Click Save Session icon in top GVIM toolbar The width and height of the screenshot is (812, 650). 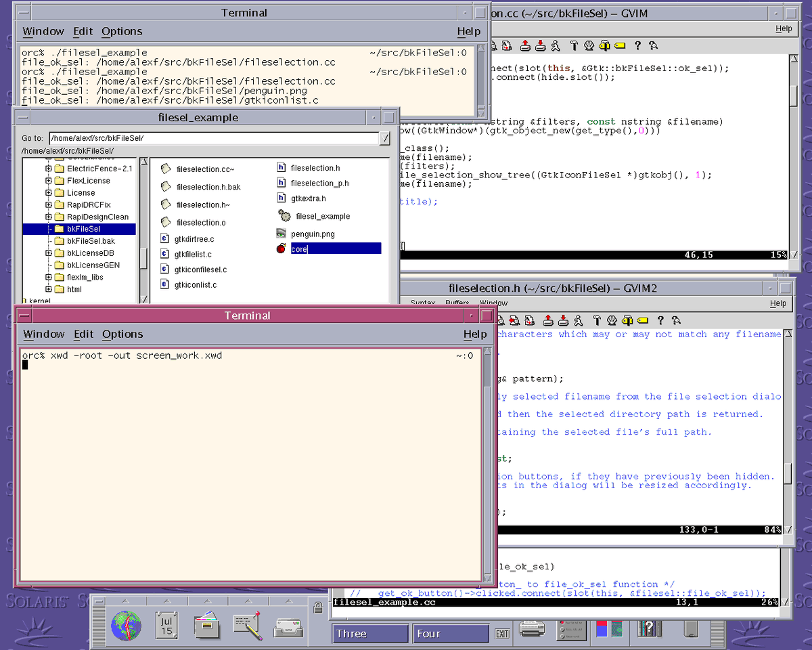click(x=541, y=45)
